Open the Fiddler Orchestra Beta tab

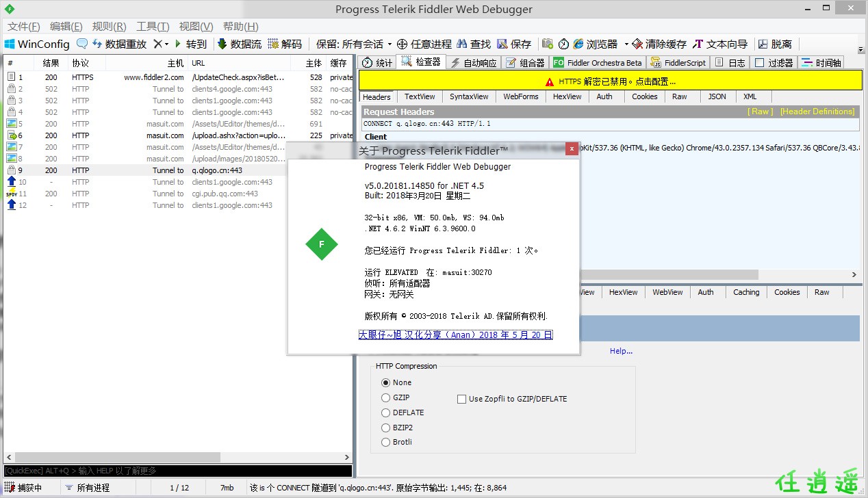point(598,62)
